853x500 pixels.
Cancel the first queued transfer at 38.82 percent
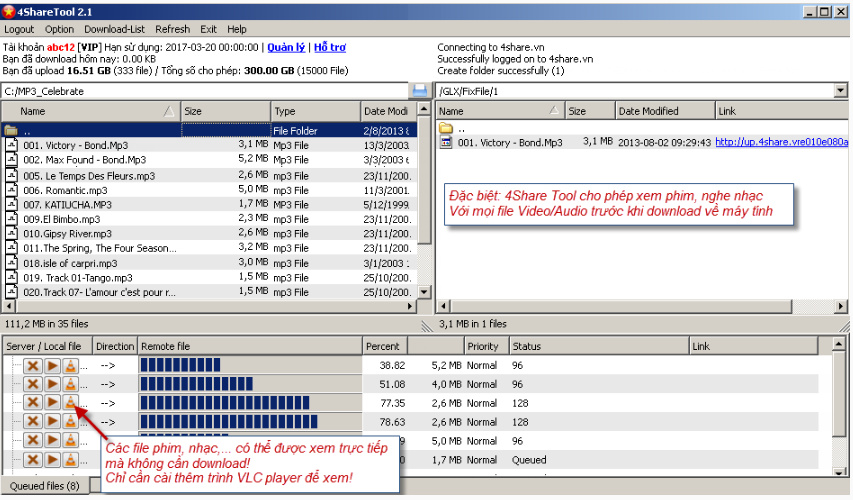[x=33, y=366]
